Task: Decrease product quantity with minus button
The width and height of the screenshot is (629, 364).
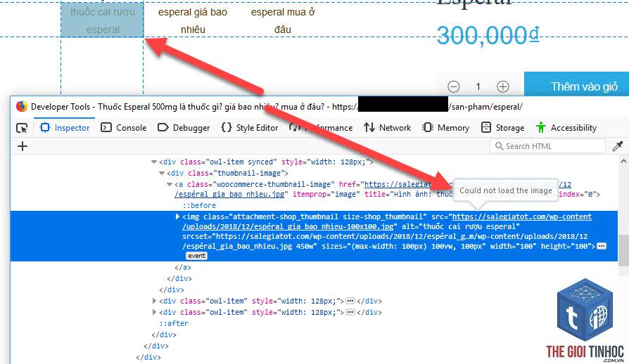Action: click(453, 86)
